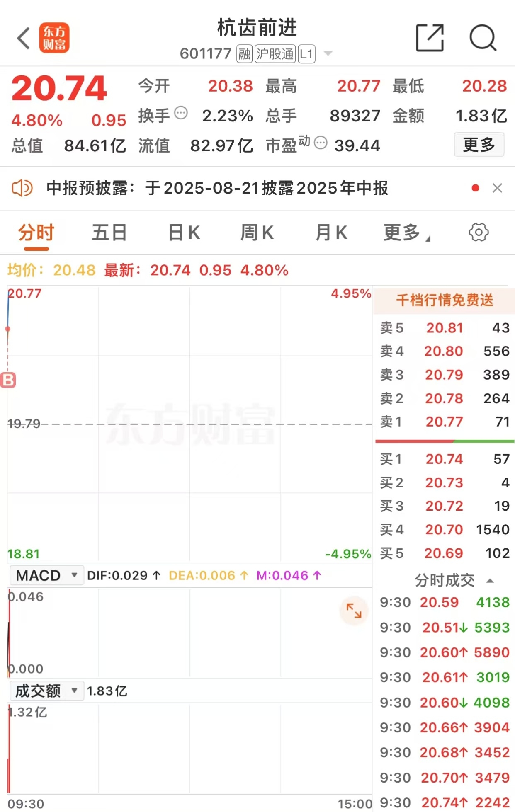
Task: Tap the 杭齿前进 stock title
Action: pos(257,28)
